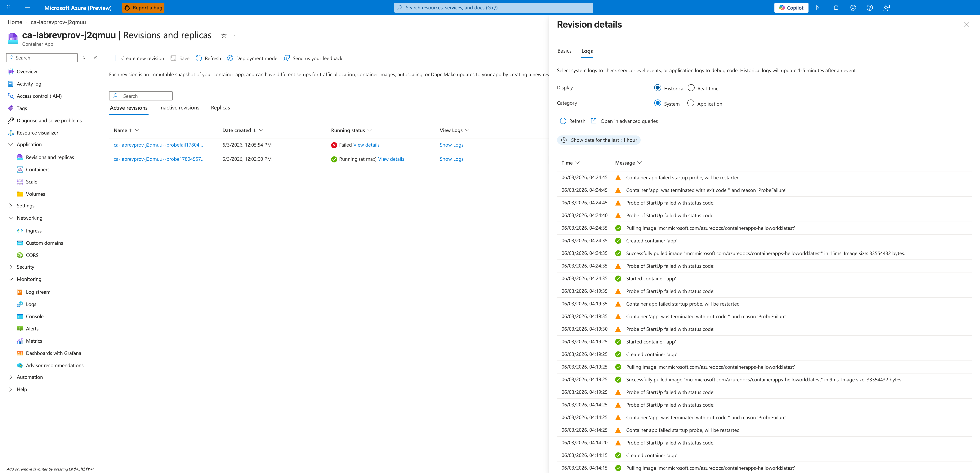The width and height of the screenshot is (980, 473).
Task: Open portal settings gear
Action: point(853,8)
